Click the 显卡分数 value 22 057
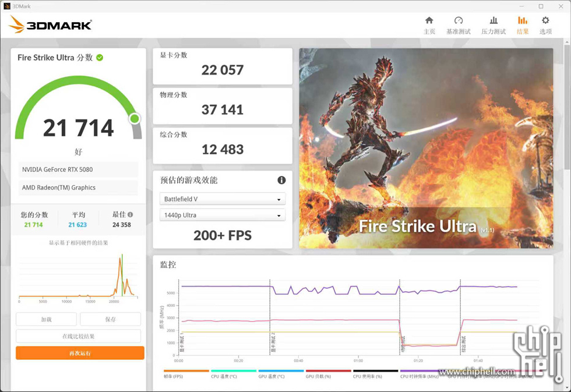The image size is (571, 392). point(223,70)
